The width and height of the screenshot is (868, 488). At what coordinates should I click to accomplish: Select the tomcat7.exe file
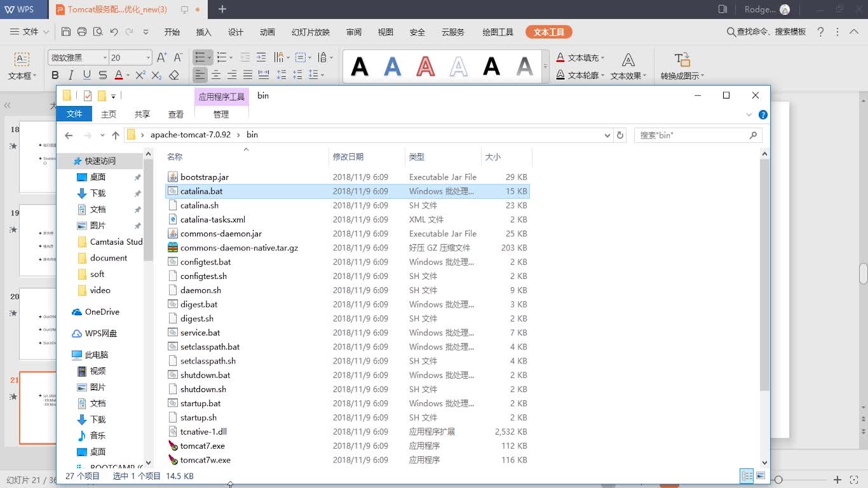pos(203,446)
